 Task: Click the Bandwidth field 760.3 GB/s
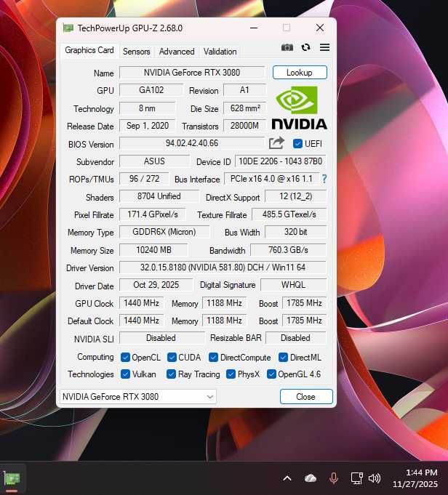pyautogui.click(x=288, y=250)
